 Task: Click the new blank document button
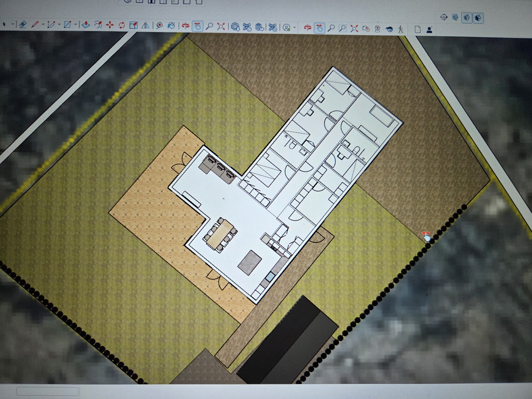[x=417, y=30]
